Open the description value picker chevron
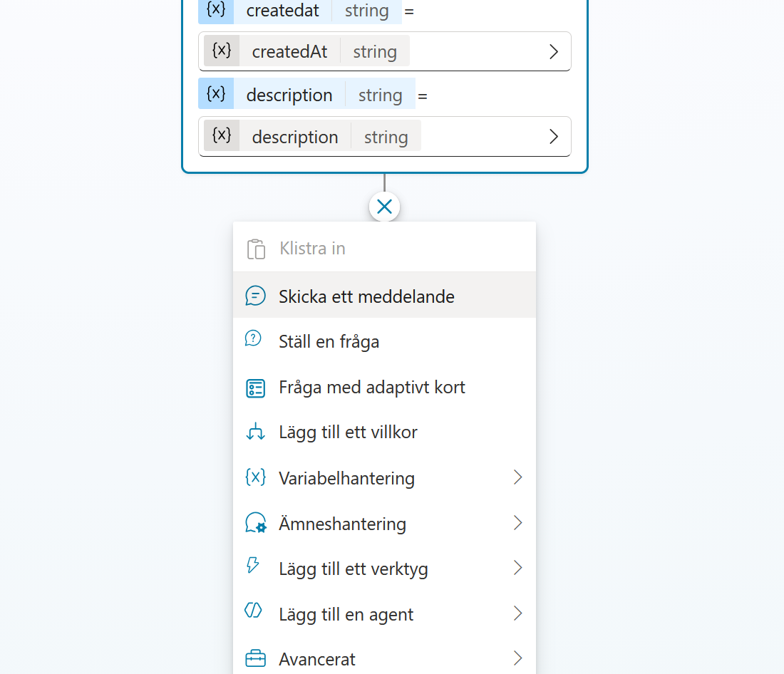The image size is (784, 674). (x=553, y=137)
